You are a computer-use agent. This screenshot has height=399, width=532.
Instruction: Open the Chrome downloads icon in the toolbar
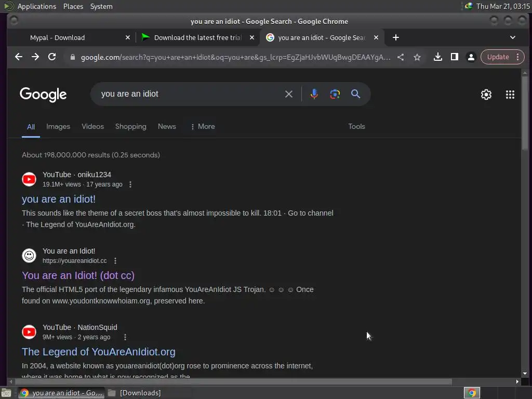[438, 57]
